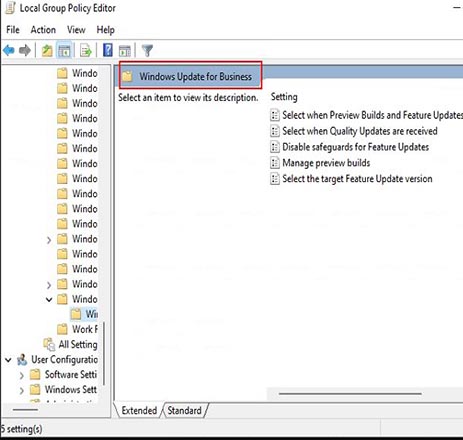Click the Back arrow toolbar icon

click(9, 51)
